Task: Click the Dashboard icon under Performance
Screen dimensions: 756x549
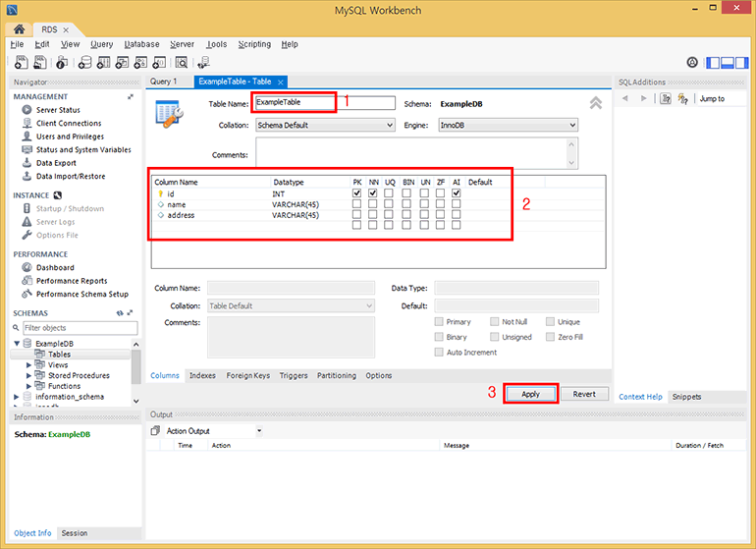Action: [x=27, y=267]
